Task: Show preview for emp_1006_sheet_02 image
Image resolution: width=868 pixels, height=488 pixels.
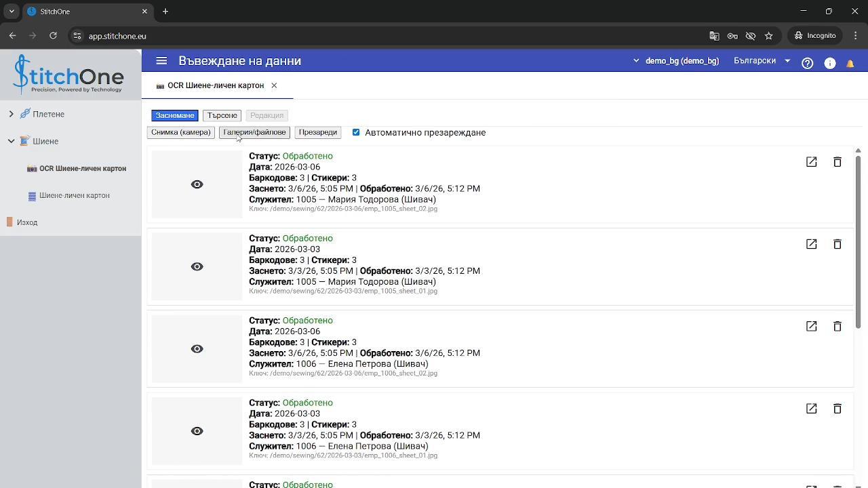Action: [197, 349]
